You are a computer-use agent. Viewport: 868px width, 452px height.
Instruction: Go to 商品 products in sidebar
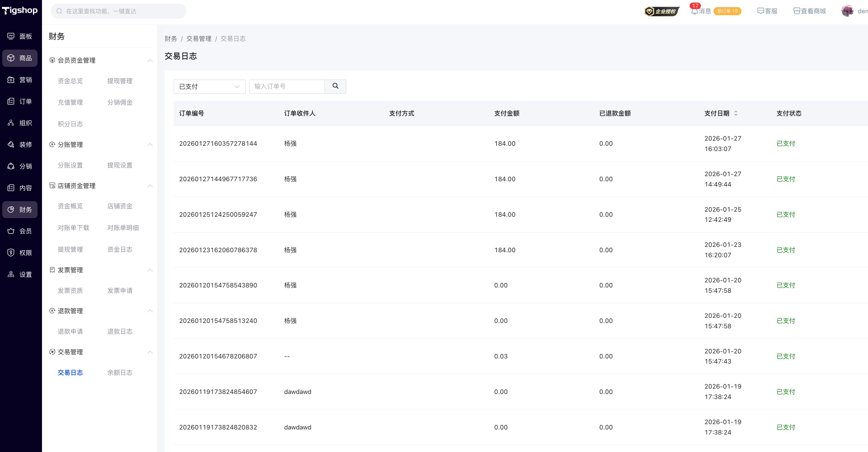pyautogui.click(x=20, y=58)
